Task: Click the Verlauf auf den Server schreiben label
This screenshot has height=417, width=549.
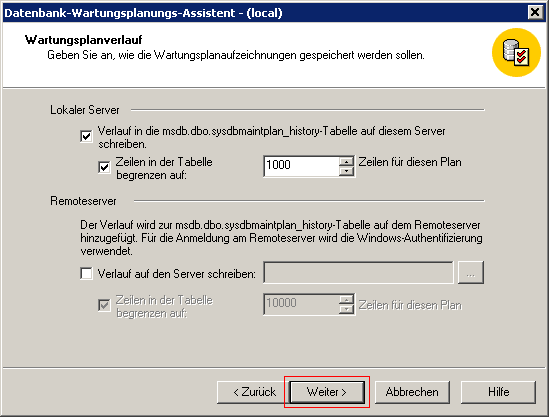Action: [177, 274]
